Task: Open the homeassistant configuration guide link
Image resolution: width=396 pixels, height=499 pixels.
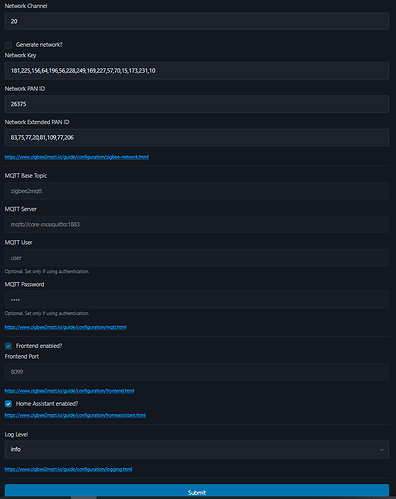Action: [75, 415]
